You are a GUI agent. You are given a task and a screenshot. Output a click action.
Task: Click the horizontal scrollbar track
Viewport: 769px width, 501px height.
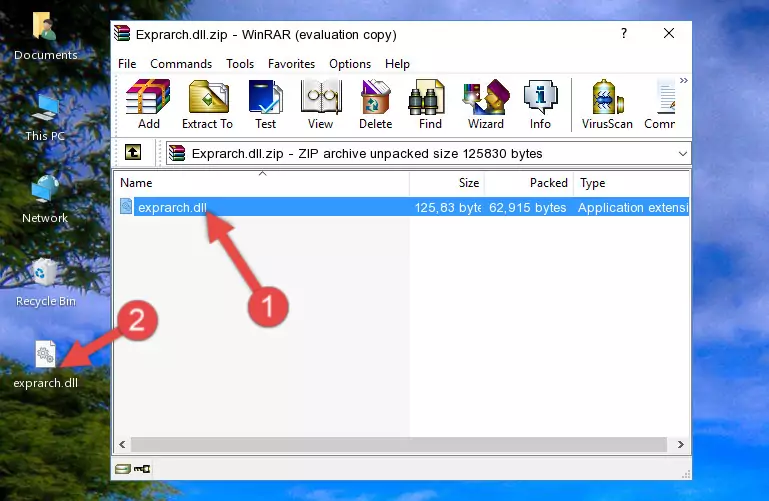[x=399, y=445]
